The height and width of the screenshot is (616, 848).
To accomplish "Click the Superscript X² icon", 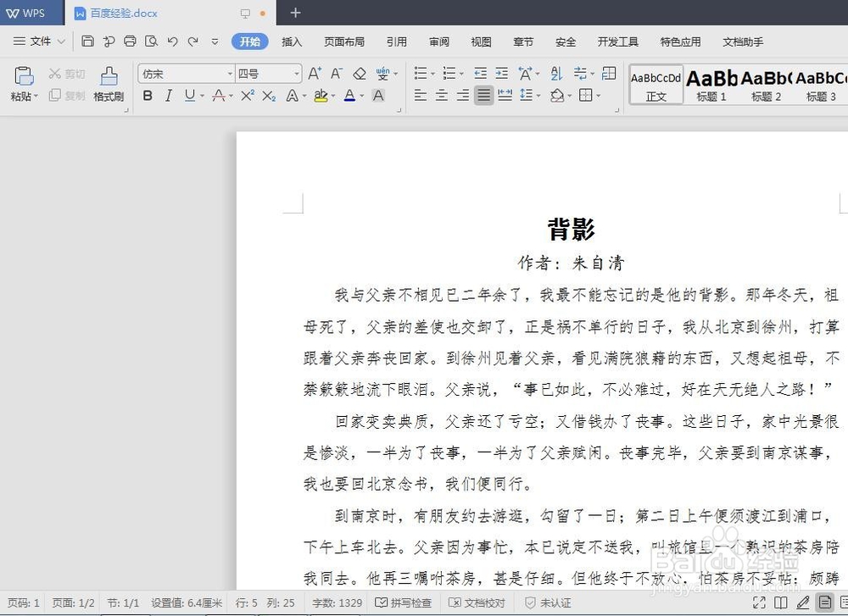I will coord(248,96).
